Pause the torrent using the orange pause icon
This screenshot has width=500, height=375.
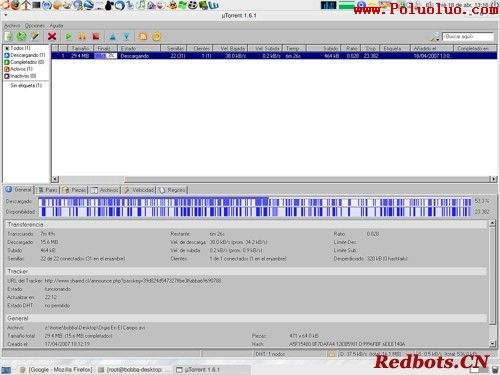[82, 37]
